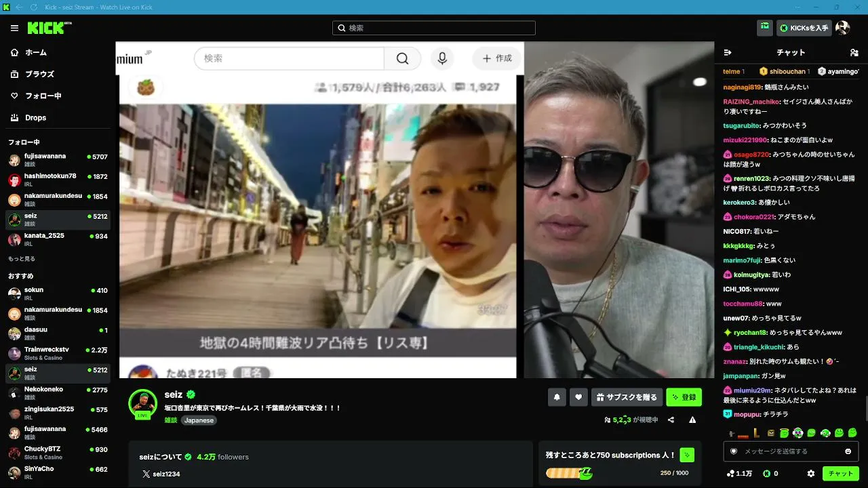Click the small green subscribe icon beside goal
Viewport: 868px width, 488px height.
pos(688,455)
